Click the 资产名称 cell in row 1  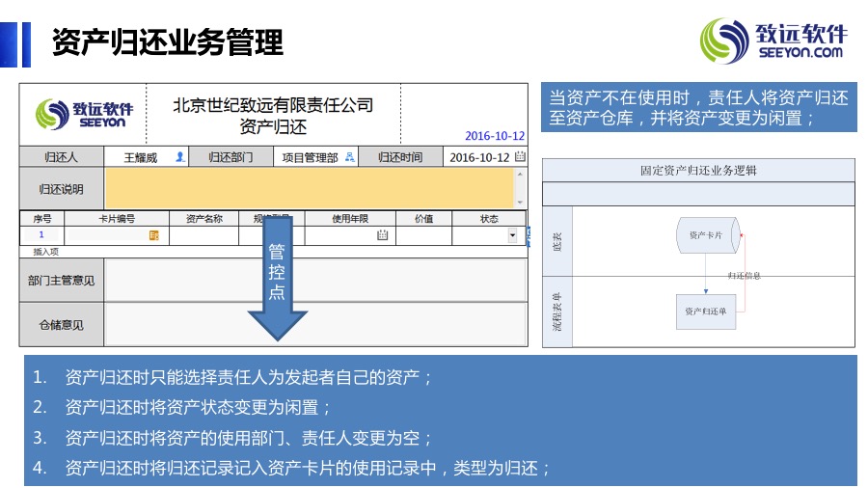click(203, 235)
